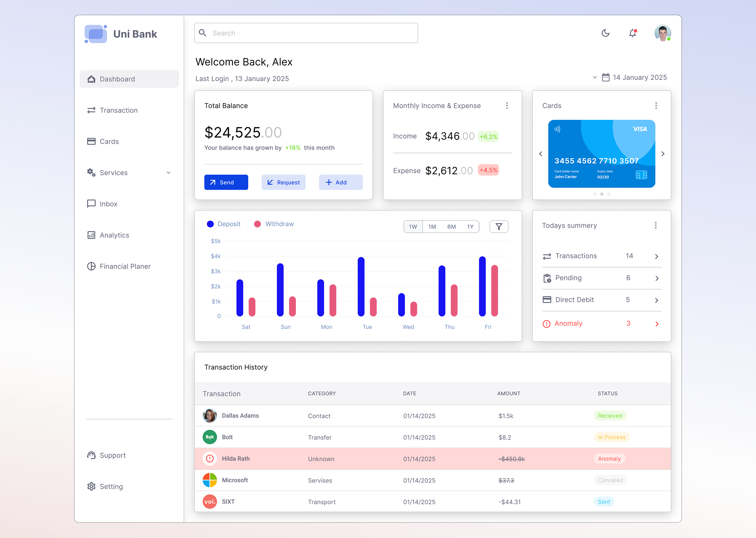Switch chart range to 6M

coord(451,227)
